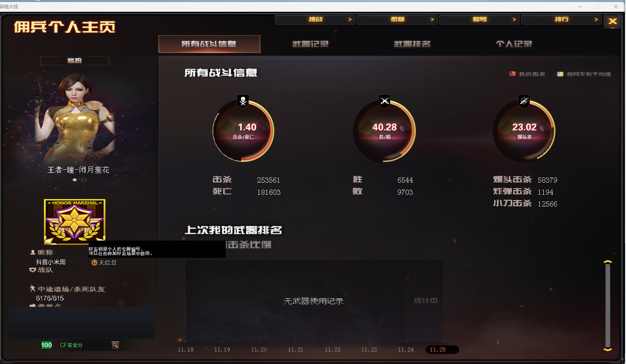Image resolution: width=626 pixels, height=364 pixels.
Task: Switch to 武器记录 tab
Action: pos(310,44)
